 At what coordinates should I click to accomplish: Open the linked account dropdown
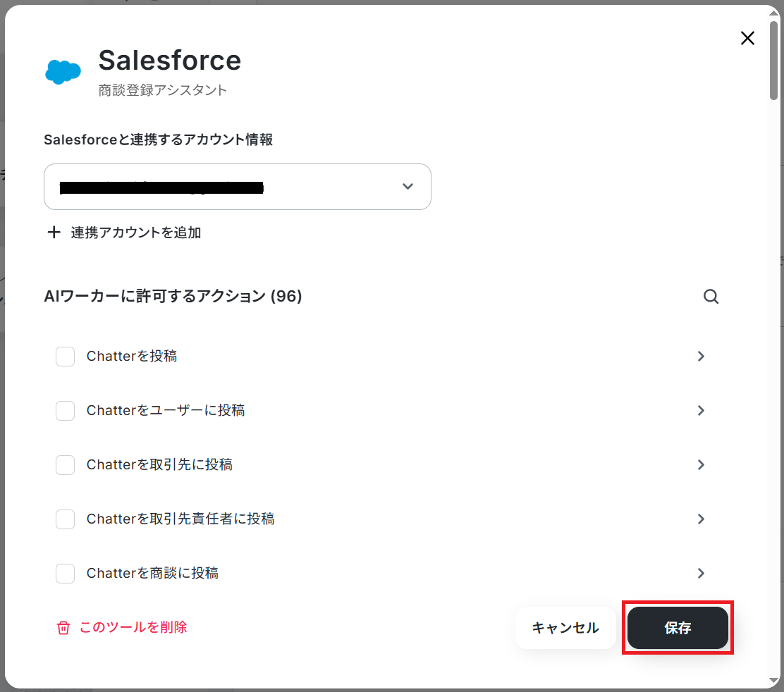click(238, 187)
